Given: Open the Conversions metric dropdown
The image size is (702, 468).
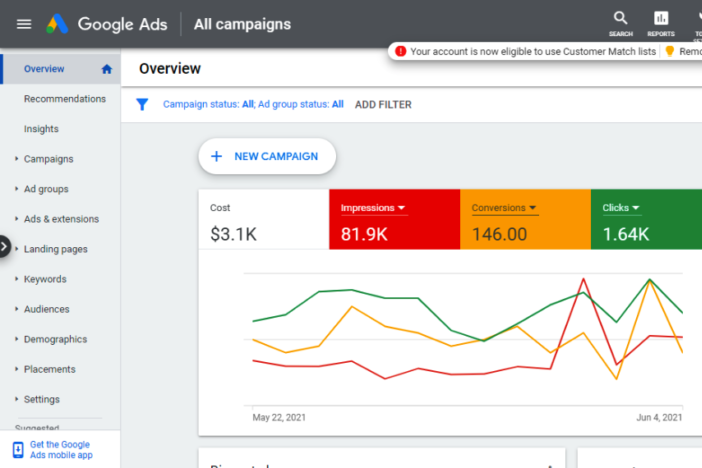Looking at the screenshot, I should coord(533,208).
